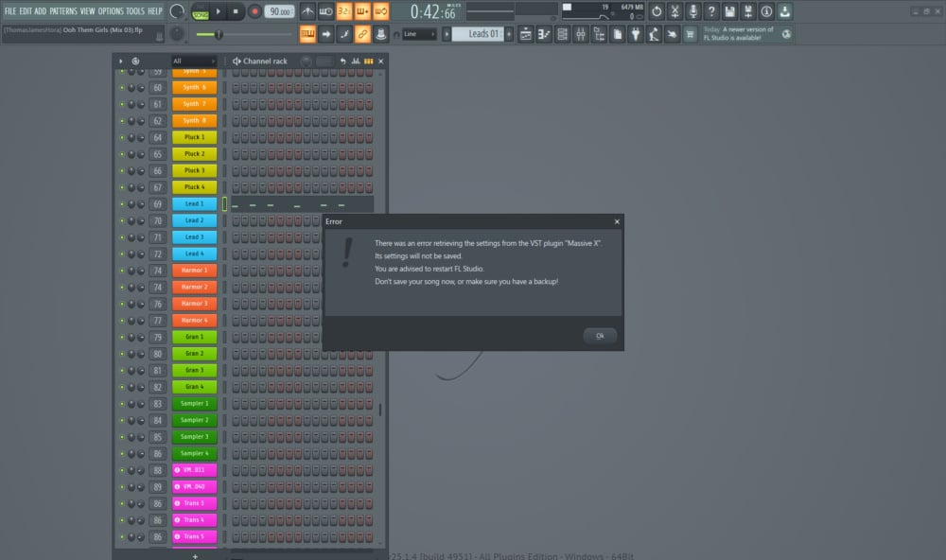Open the EDIT menu
This screenshot has width=946, height=560.
click(26, 10)
